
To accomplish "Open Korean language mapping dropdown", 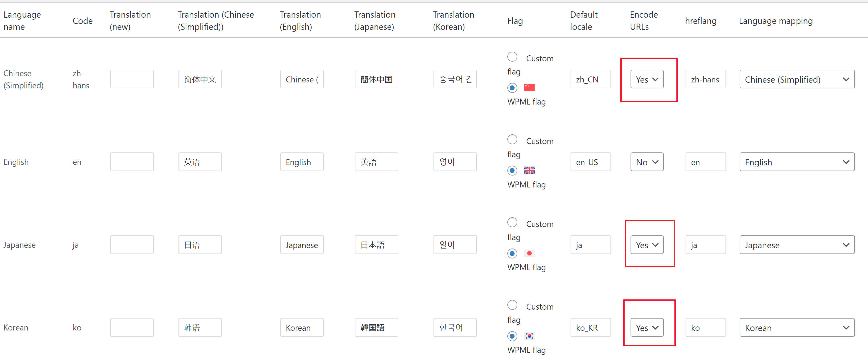I will coord(797,328).
